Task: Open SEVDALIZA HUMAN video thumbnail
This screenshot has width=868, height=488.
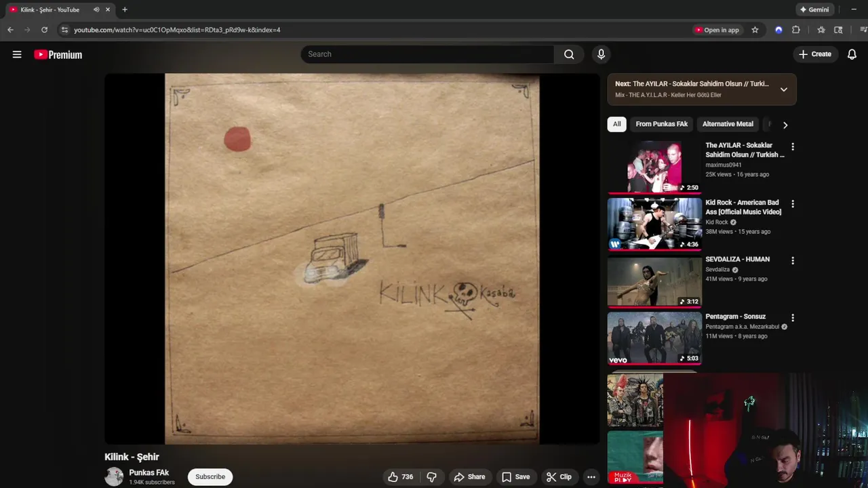Action: click(654, 281)
